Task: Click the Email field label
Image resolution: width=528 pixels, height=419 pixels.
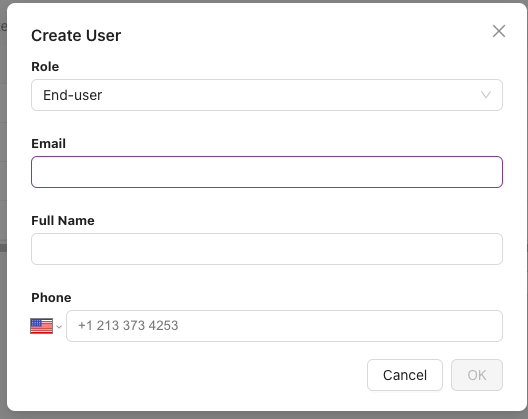Action: pos(48,143)
